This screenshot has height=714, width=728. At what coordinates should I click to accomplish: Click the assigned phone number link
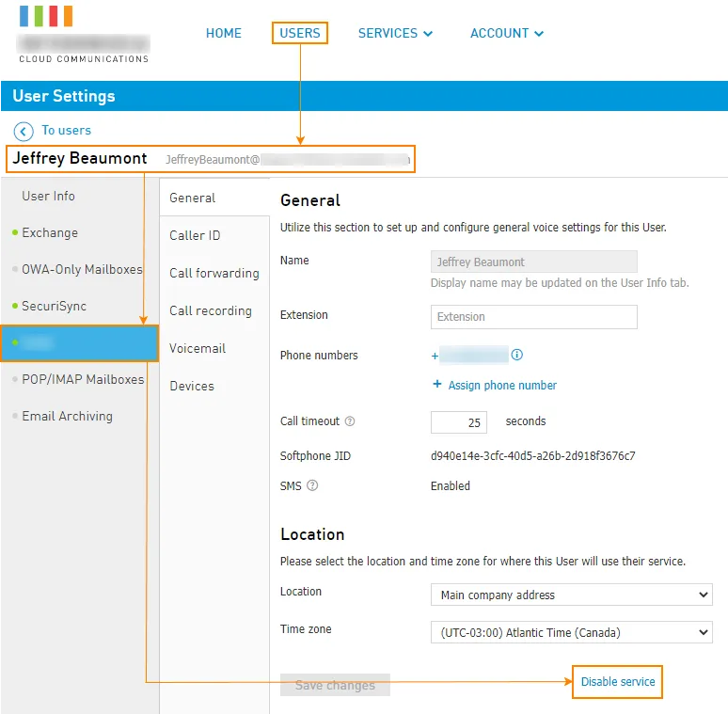(x=470, y=356)
